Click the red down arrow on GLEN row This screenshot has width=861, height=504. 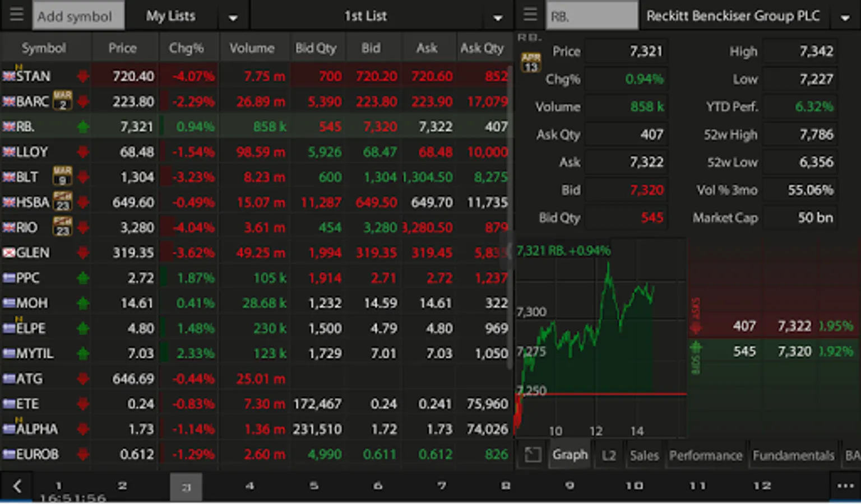point(83,253)
